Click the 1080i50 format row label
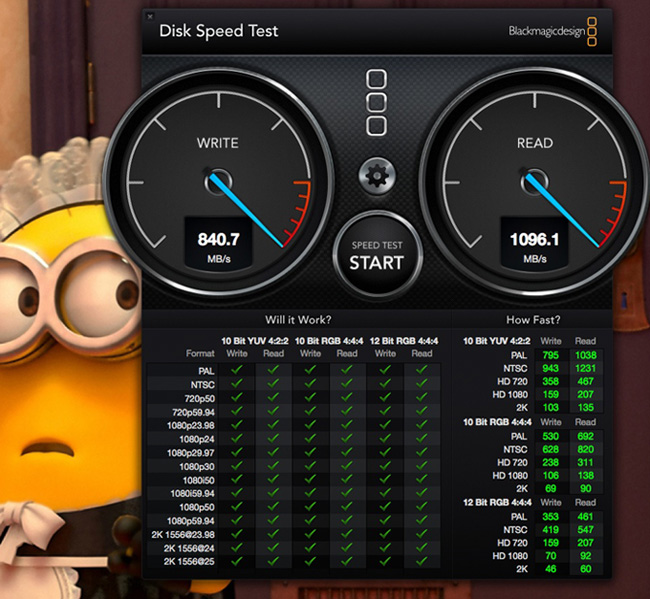 point(199,480)
